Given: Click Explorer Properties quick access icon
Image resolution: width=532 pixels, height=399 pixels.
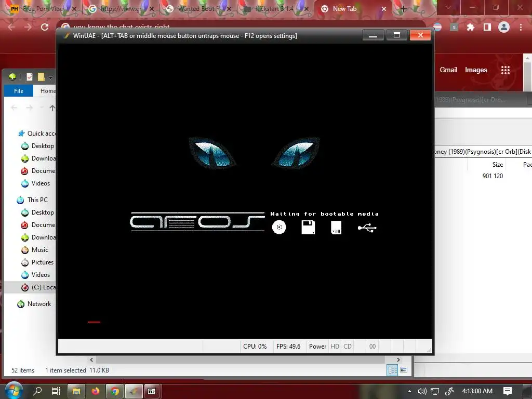Looking at the screenshot, I should [30, 77].
